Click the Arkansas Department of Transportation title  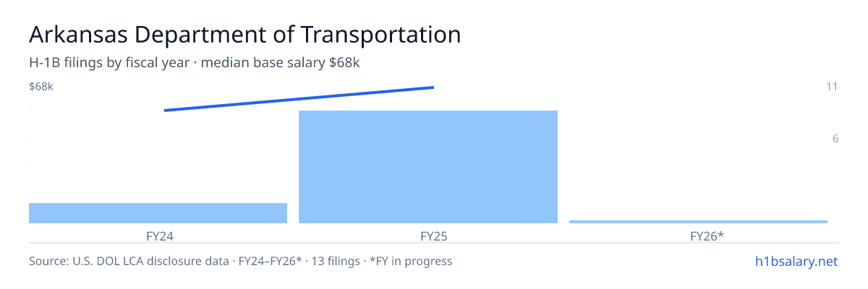(244, 35)
